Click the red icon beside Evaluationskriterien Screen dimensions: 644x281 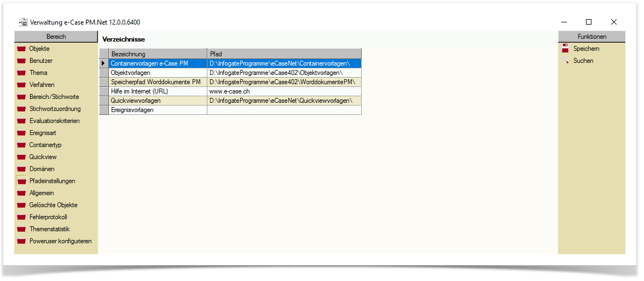(x=21, y=121)
